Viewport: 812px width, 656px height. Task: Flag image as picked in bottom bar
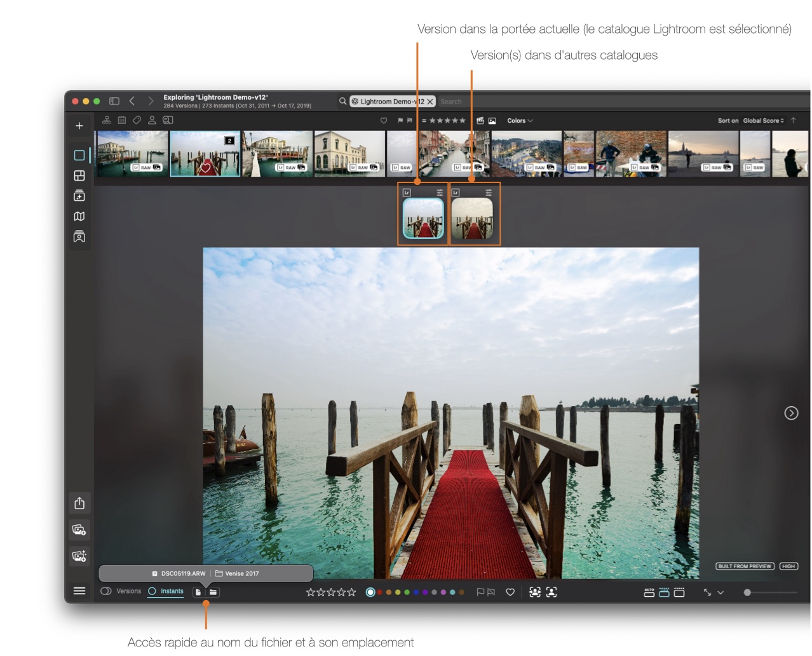click(480, 592)
